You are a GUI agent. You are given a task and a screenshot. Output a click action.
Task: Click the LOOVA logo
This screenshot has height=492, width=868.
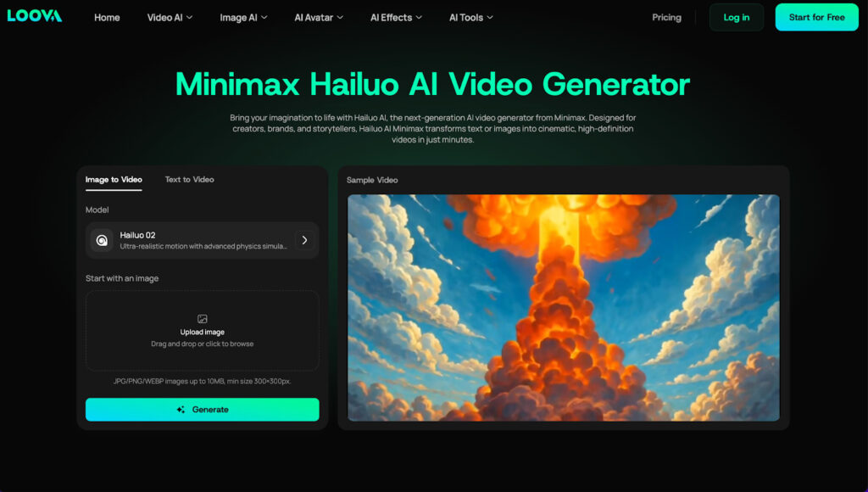pos(35,16)
